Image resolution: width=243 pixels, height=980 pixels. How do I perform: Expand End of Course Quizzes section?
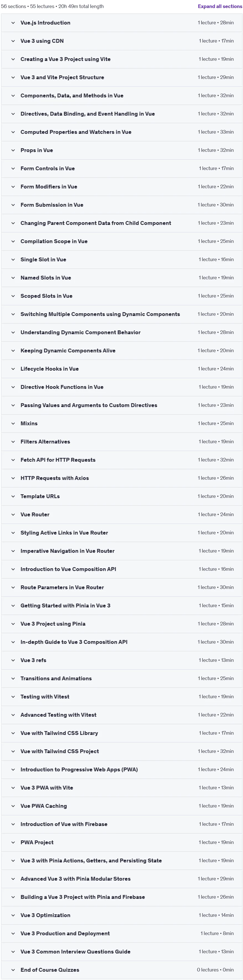point(122,970)
